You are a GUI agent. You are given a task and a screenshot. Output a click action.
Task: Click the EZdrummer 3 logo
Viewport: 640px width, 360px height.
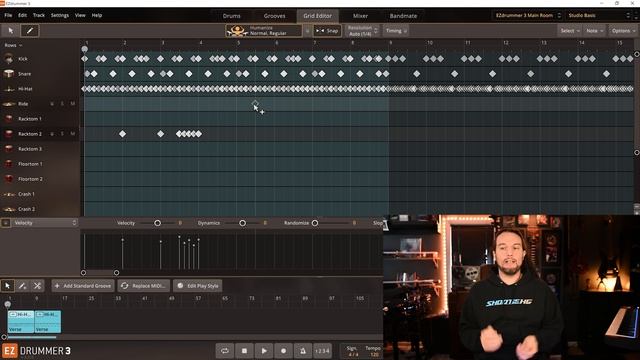(x=36, y=351)
